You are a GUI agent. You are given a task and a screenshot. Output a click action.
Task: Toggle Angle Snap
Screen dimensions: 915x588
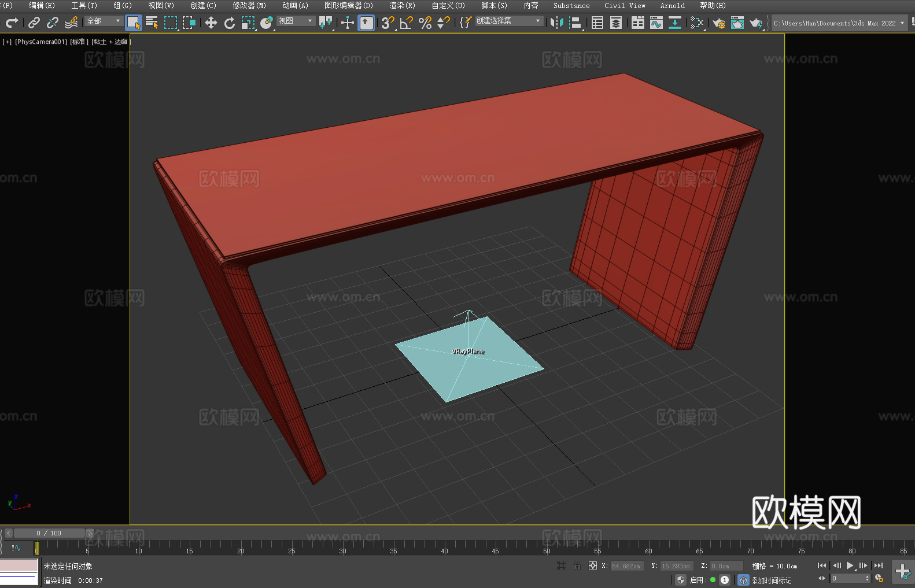point(407,23)
